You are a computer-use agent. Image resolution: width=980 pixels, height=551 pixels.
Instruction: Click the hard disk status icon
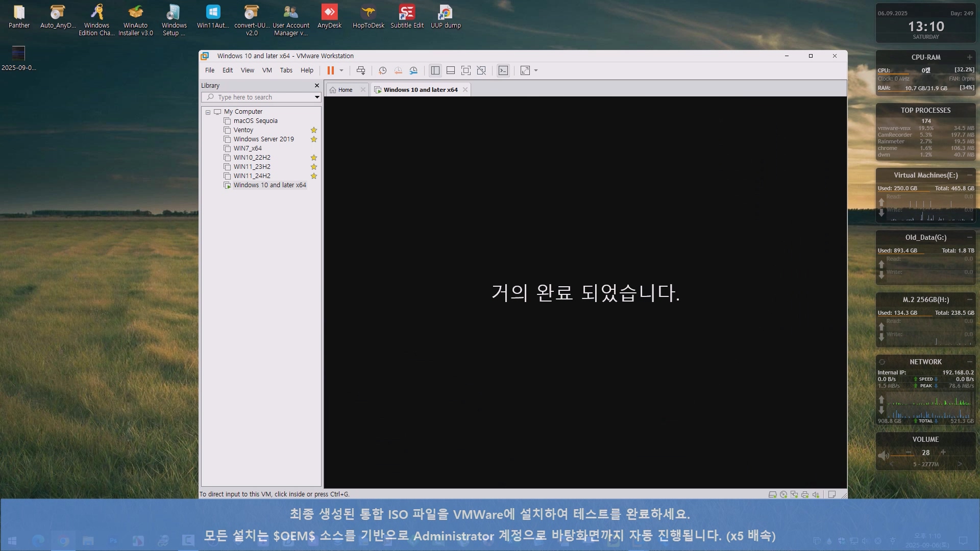(x=772, y=494)
